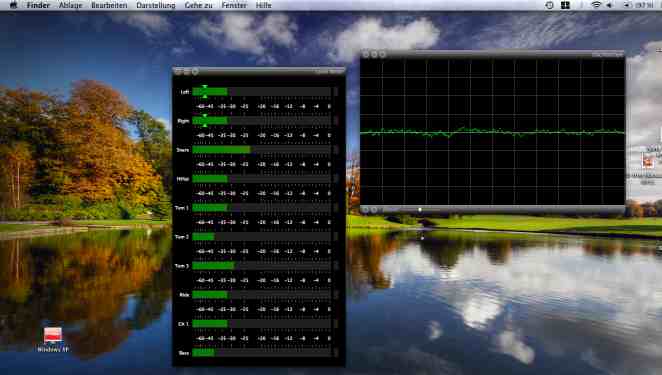Viewport: 662px width, 375px height.
Task: Click the Left meter label
Action: coord(184,92)
